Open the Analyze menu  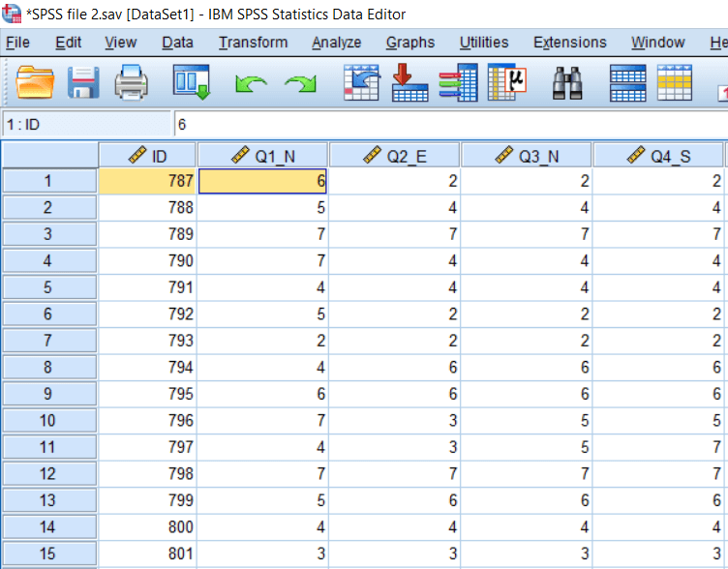point(337,43)
